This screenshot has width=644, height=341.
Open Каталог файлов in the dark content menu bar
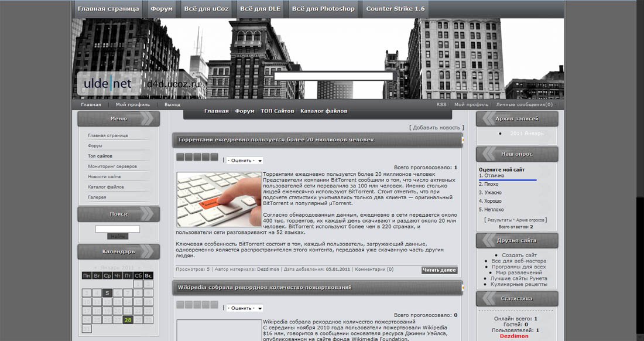(324, 111)
